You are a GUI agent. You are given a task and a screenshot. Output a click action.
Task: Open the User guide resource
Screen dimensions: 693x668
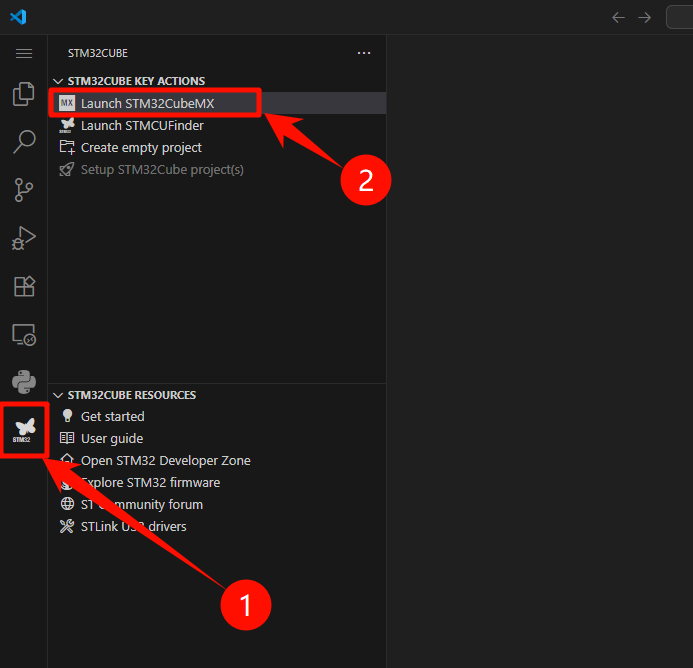217,438
